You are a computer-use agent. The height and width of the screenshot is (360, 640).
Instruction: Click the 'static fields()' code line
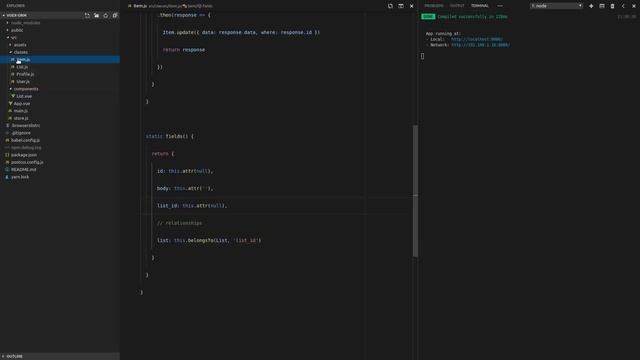170,136
